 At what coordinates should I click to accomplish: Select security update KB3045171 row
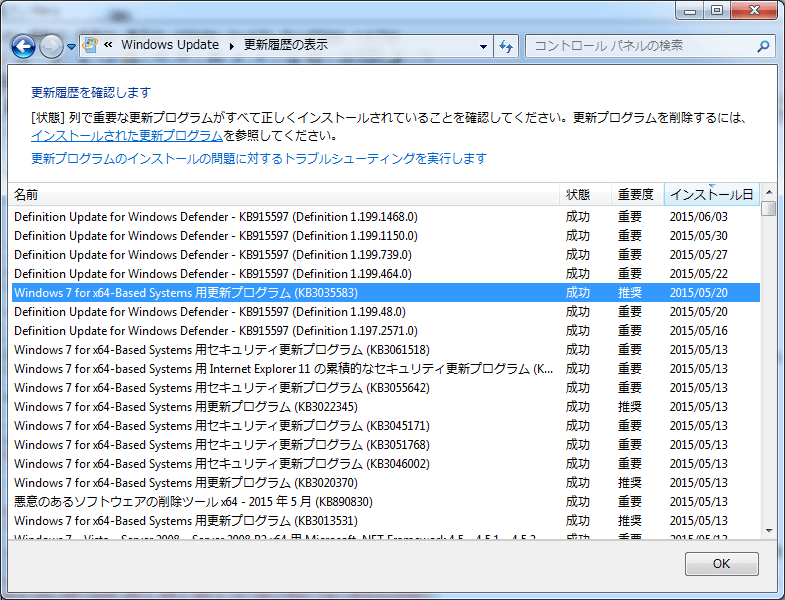pos(386,426)
